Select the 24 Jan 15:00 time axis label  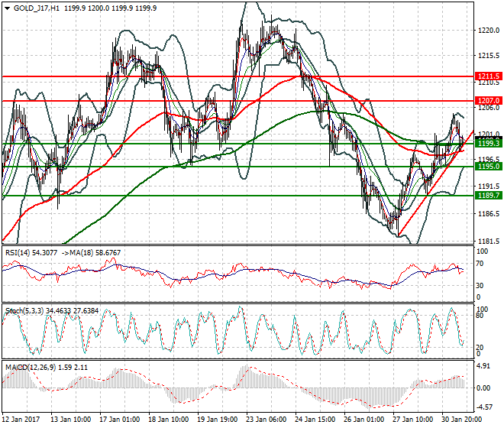point(315,420)
